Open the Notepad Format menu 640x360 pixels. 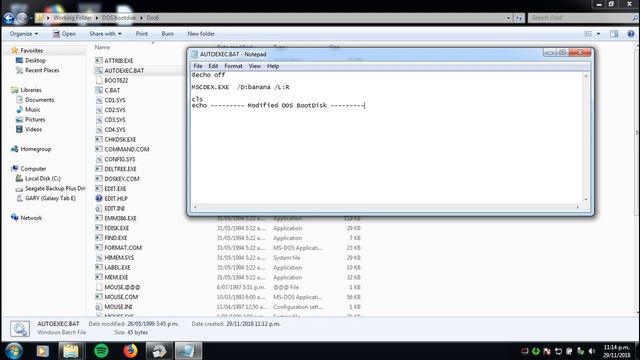pyautogui.click(x=233, y=66)
